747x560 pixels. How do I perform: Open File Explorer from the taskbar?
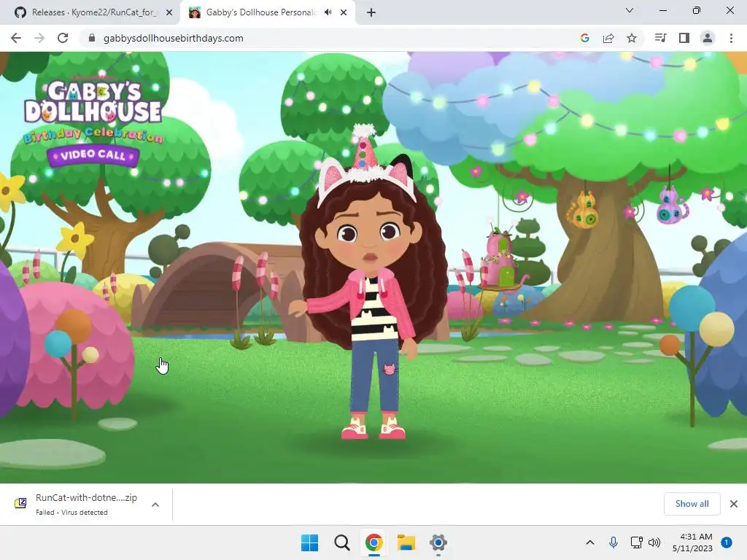tap(406, 542)
